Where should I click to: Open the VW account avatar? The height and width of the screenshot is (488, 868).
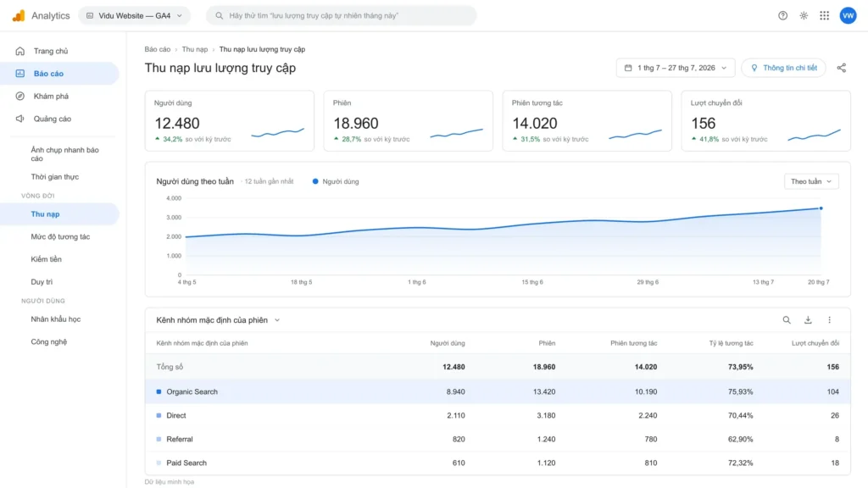[848, 15]
